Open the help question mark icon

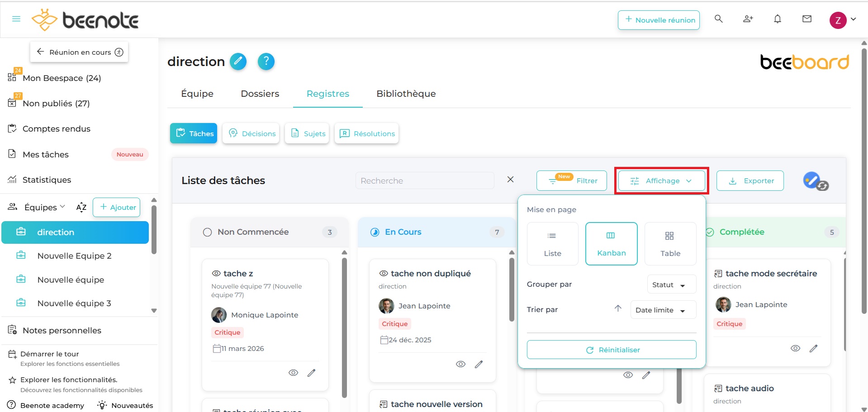pyautogui.click(x=266, y=62)
